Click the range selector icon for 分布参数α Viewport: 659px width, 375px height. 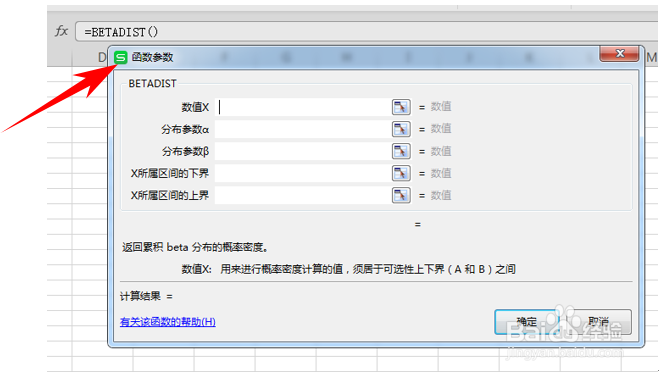tap(401, 129)
